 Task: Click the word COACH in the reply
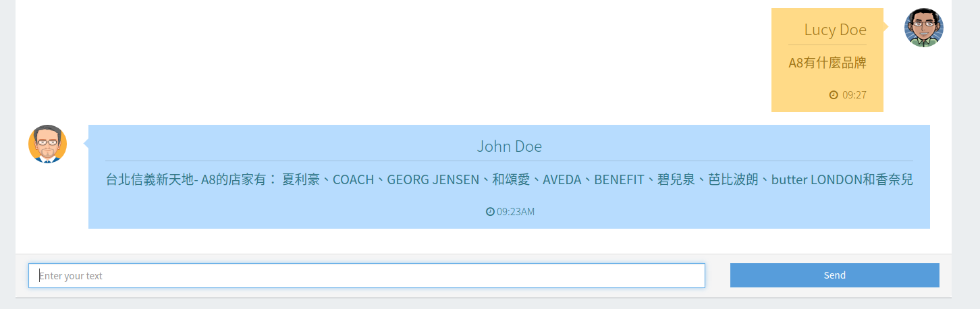coord(353,180)
